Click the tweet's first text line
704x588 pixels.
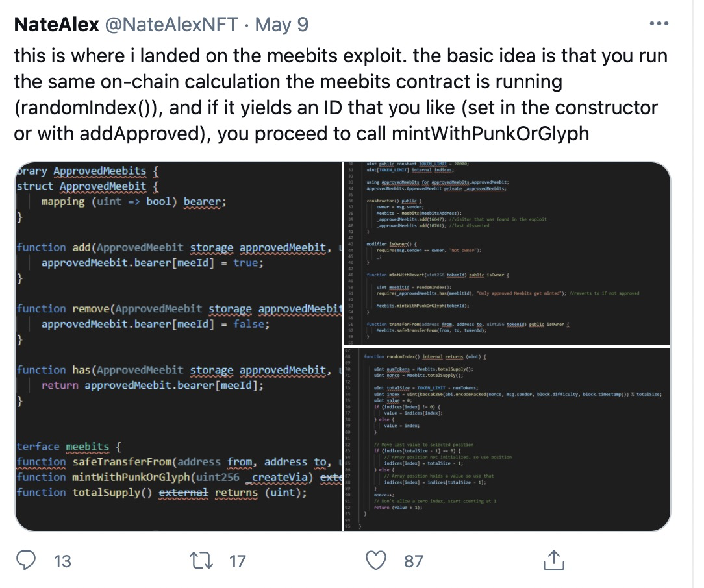pyautogui.click(x=340, y=56)
